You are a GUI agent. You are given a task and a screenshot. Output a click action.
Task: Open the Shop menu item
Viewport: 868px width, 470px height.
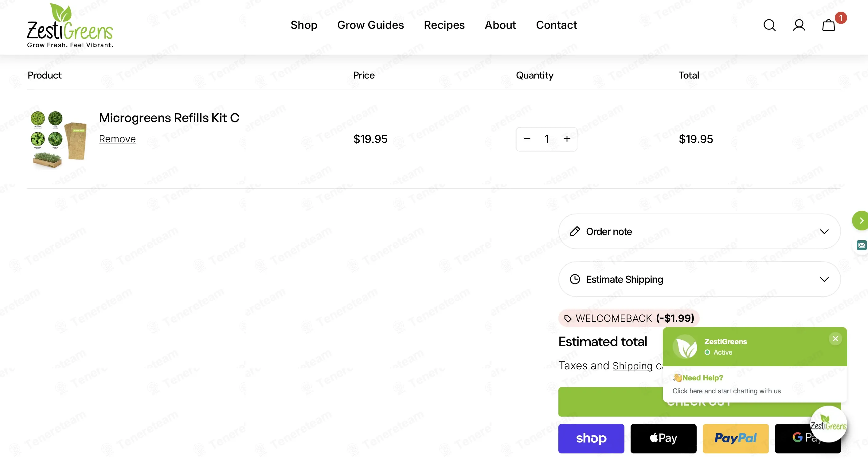pos(303,25)
